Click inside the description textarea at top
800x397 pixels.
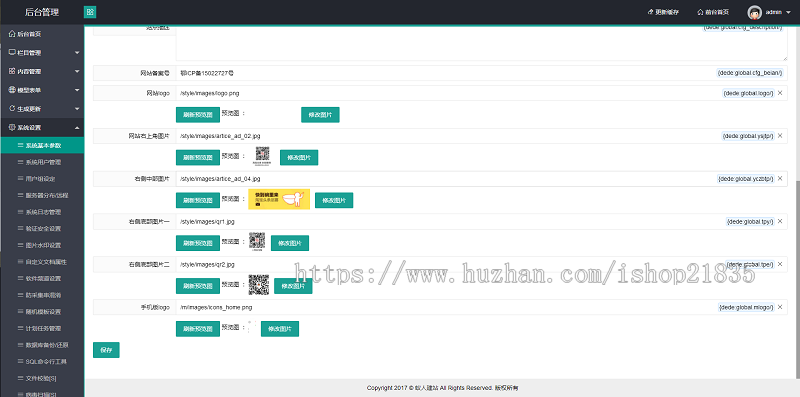click(481, 43)
